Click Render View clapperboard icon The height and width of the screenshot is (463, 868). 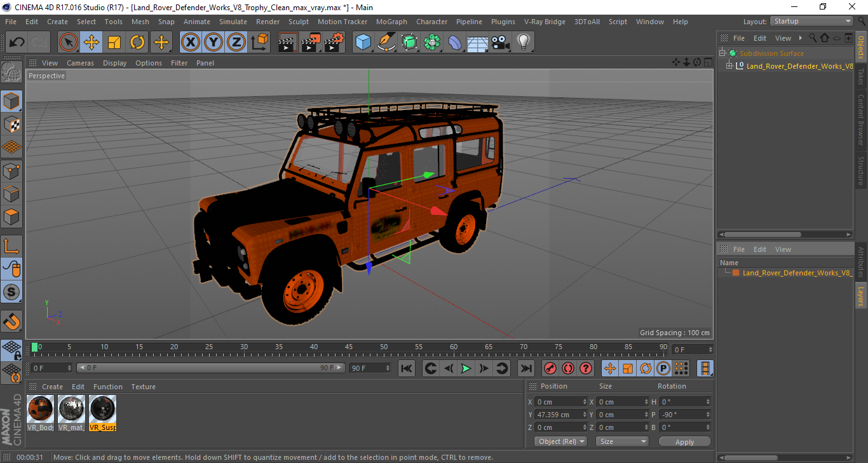pyautogui.click(x=288, y=43)
